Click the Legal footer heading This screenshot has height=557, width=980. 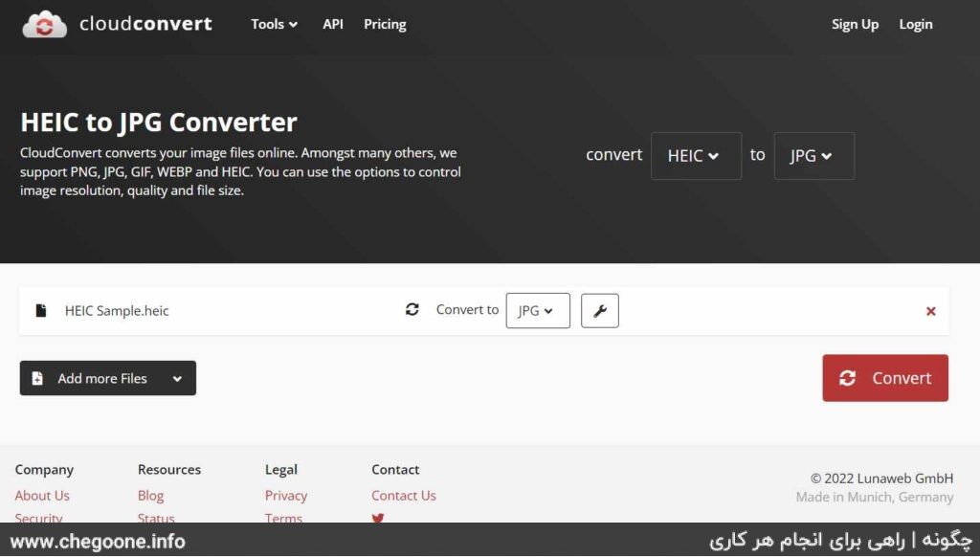tap(281, 470)
